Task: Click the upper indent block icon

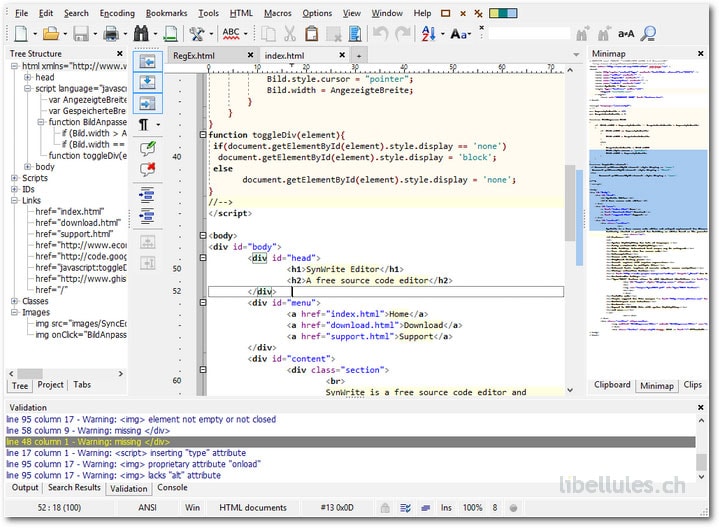Action: 147,195
